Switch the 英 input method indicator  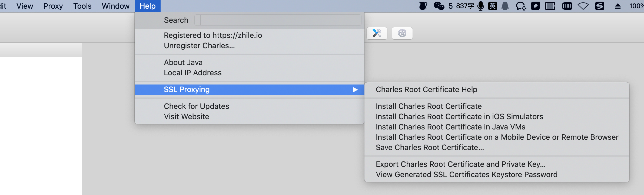point(492,6)
